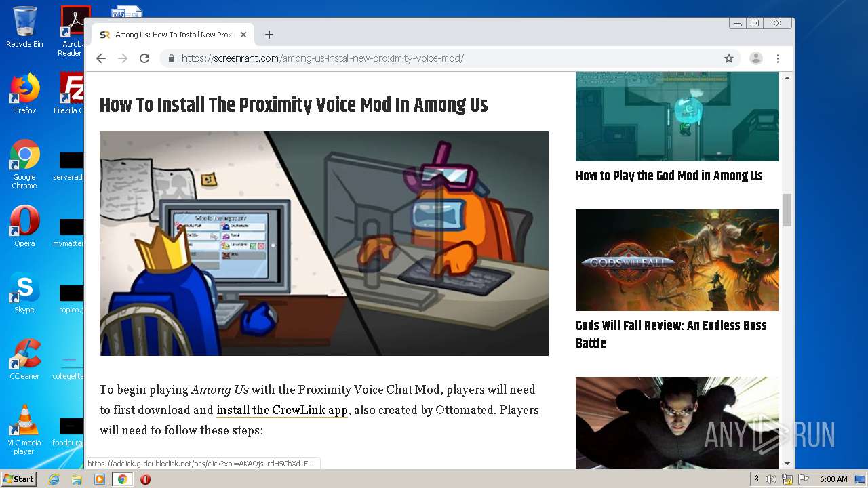Screen dimensions: 868x488
Task: Launch Skype desktop shortcut
Action: [24, 293]
